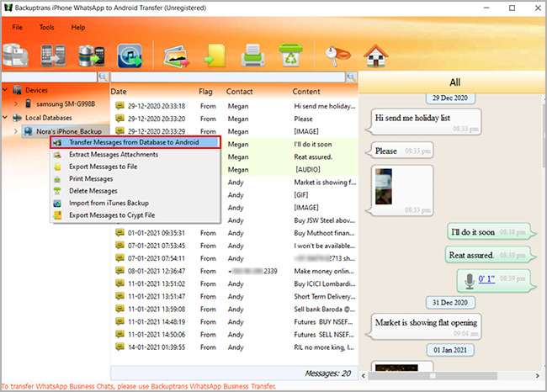
Task: Click the green recycle bin delete icon
Action: pos(290,56)
